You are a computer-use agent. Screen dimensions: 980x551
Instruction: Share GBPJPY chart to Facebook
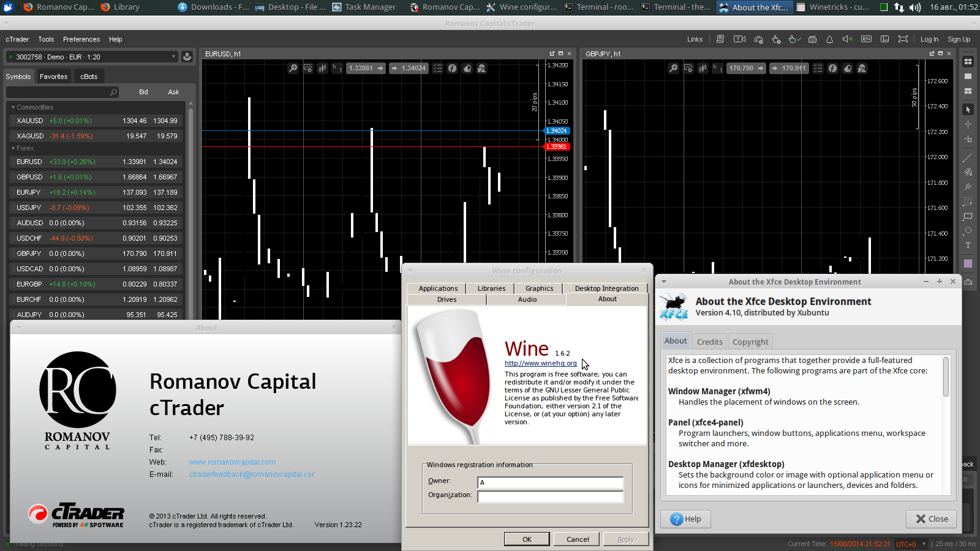832,68
